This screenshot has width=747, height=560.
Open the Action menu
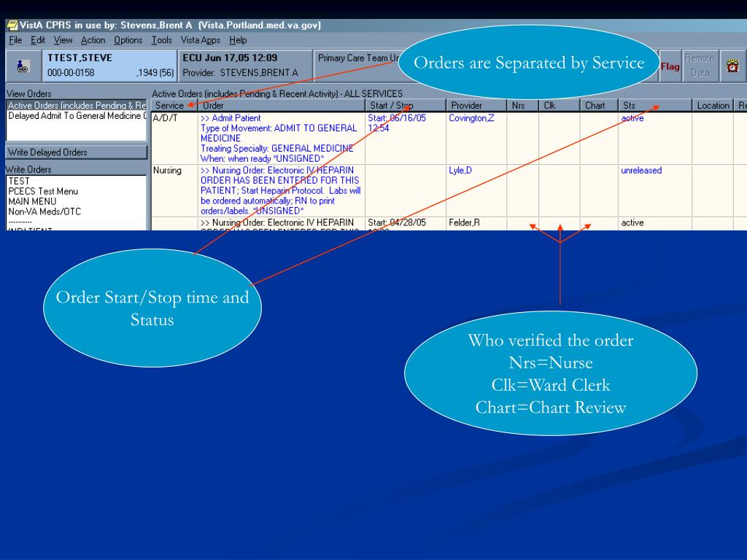tap(93, 40)
